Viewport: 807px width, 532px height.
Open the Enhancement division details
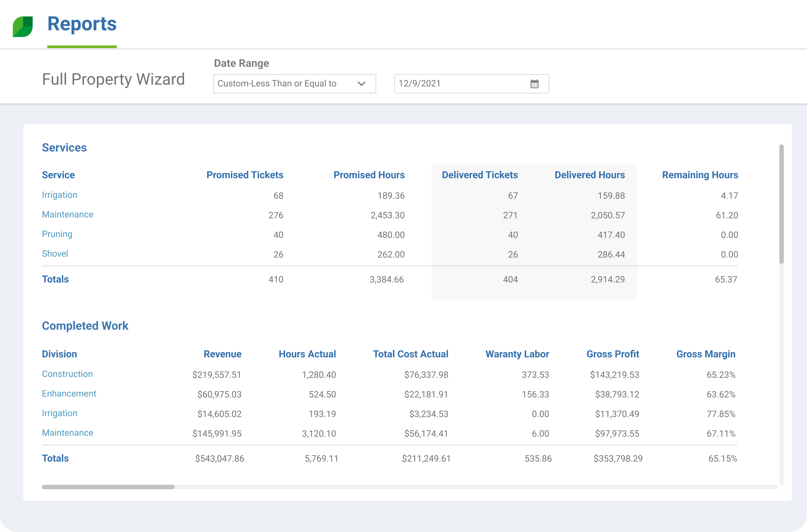click(x=69, y=394)
